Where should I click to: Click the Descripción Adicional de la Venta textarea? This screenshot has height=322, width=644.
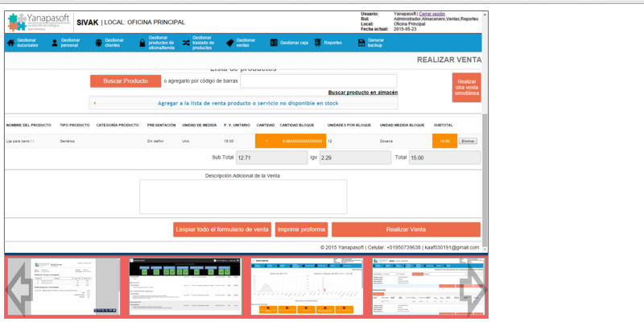click(x=243, y=196)
